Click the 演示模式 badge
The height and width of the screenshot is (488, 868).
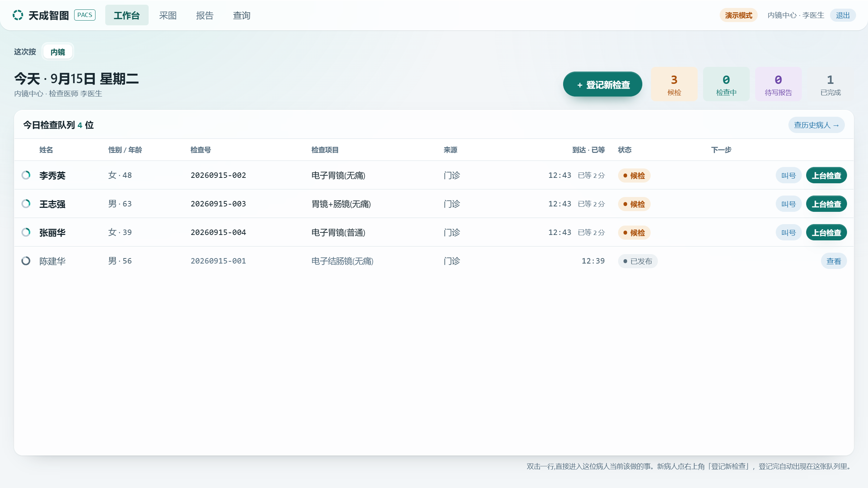(x=739, y=15)
